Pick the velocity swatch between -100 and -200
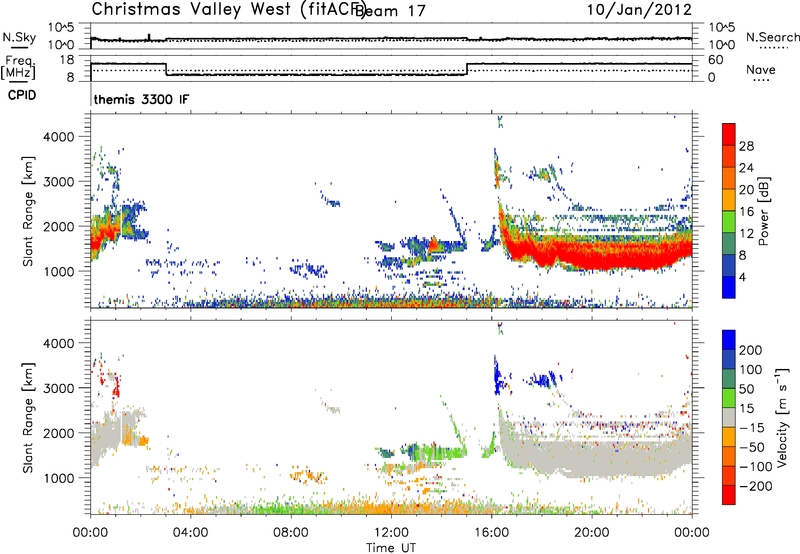The image size is (800, 554). (729, 475)
